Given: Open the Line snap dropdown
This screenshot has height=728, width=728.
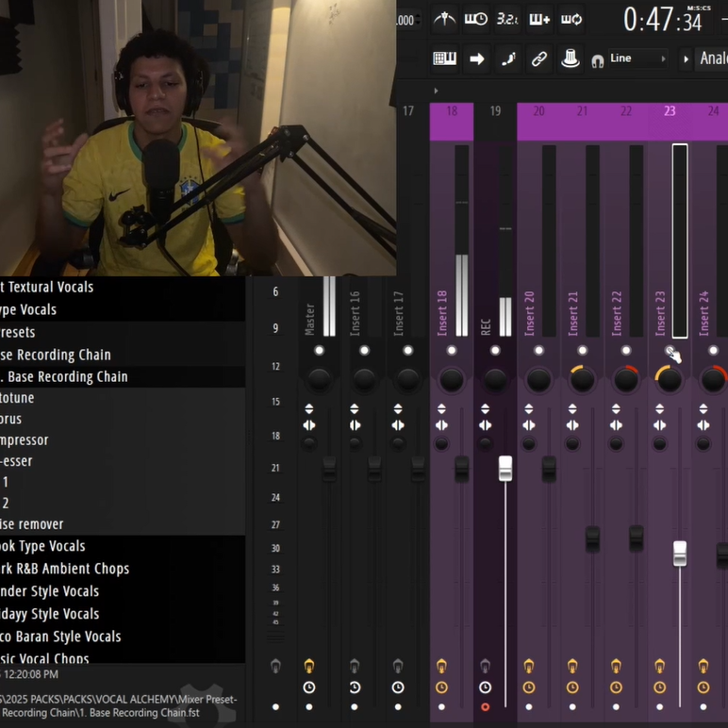Looking at the screenshot, I should point(637,58).
